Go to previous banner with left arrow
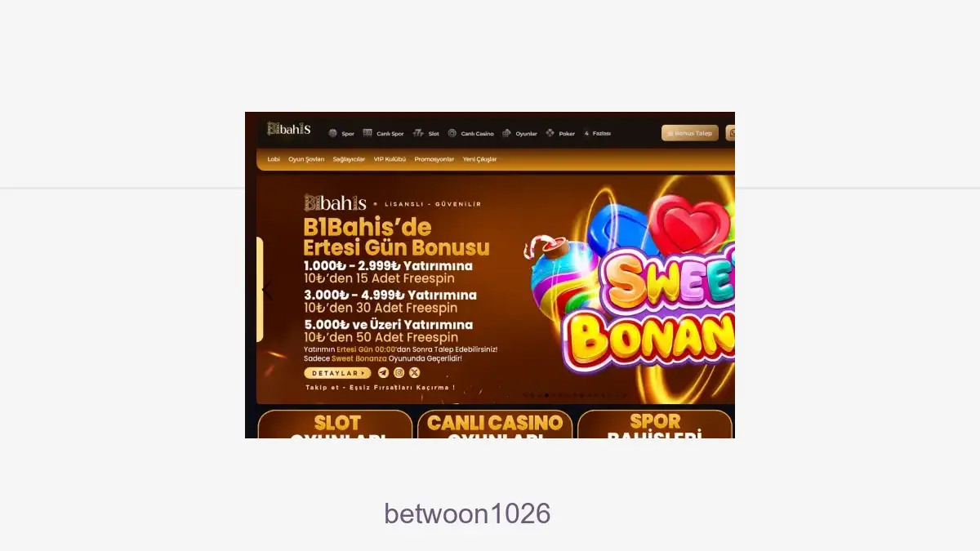Viewport: 980px width, 551px height. point(267,290)
